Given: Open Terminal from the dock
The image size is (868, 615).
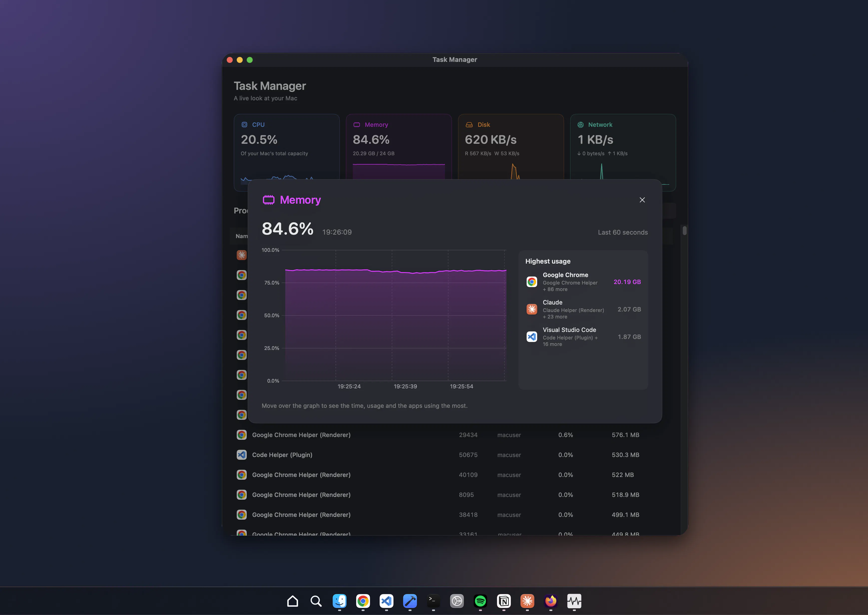Looking at the screenshot, I should pyautogui.click(x=433, y=601).
